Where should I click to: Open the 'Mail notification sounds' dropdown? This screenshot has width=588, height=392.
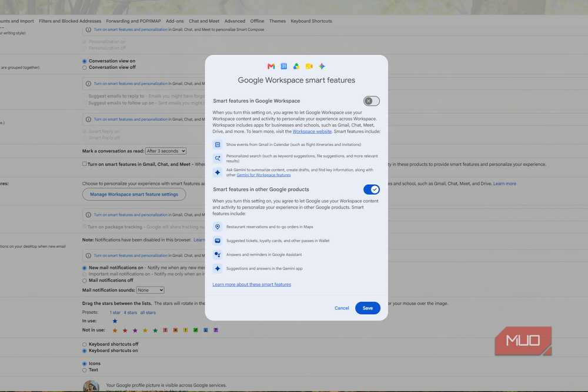[x=151, y=290]
